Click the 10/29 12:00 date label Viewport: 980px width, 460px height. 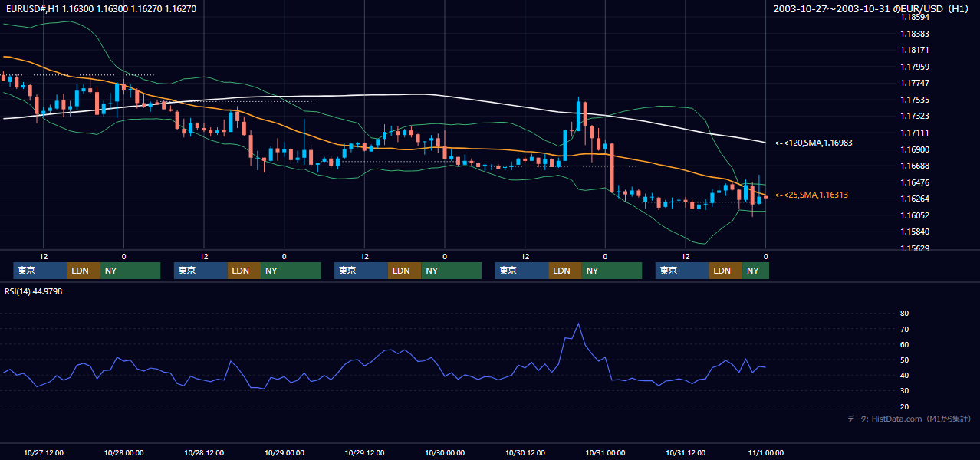pyautogui.click(x=364, y=452)
